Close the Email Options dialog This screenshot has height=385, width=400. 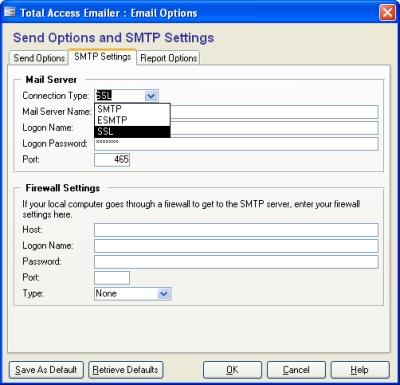(387, 13)
